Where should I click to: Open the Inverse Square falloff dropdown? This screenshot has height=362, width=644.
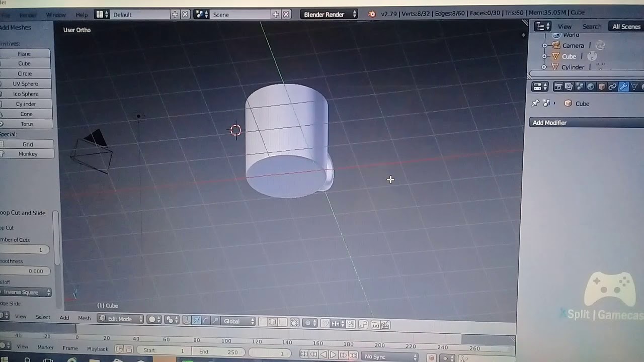pyautogui.click(x=26, y=292)
